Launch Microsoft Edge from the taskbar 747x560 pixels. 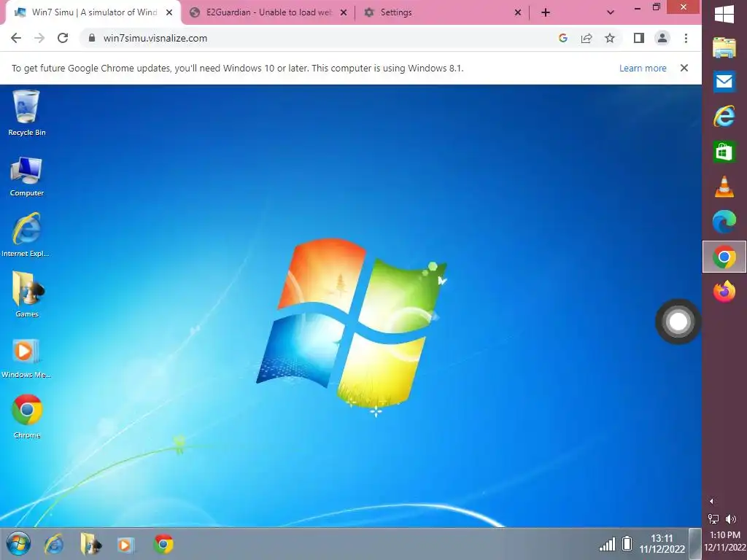tap(724, 222)
